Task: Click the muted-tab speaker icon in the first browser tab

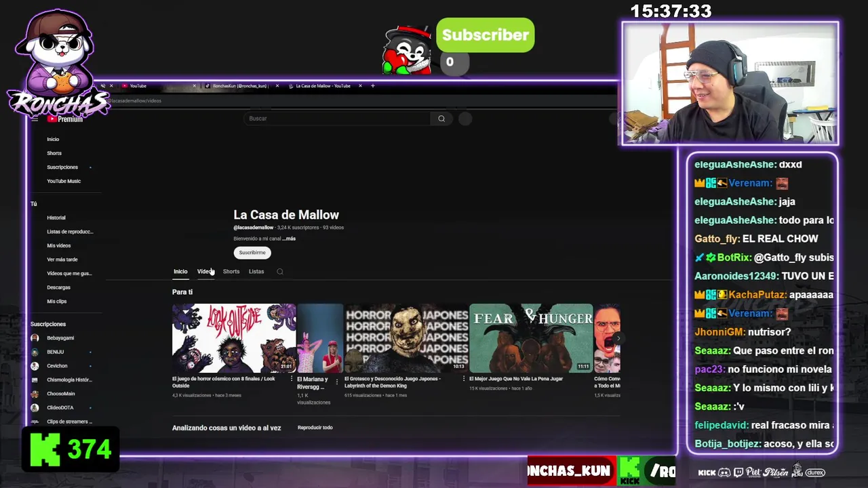Action: click(102, 86)
